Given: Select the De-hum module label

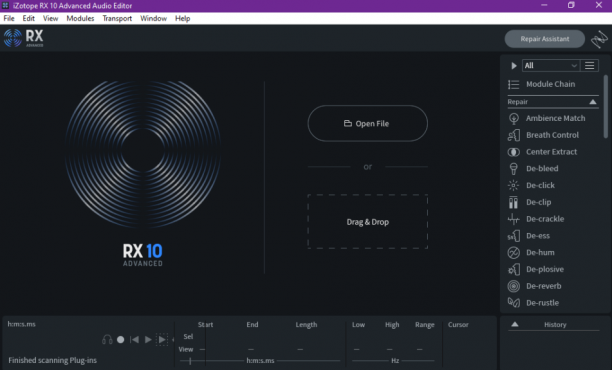Looking at the screenshot, I should (x=540, y=253).
